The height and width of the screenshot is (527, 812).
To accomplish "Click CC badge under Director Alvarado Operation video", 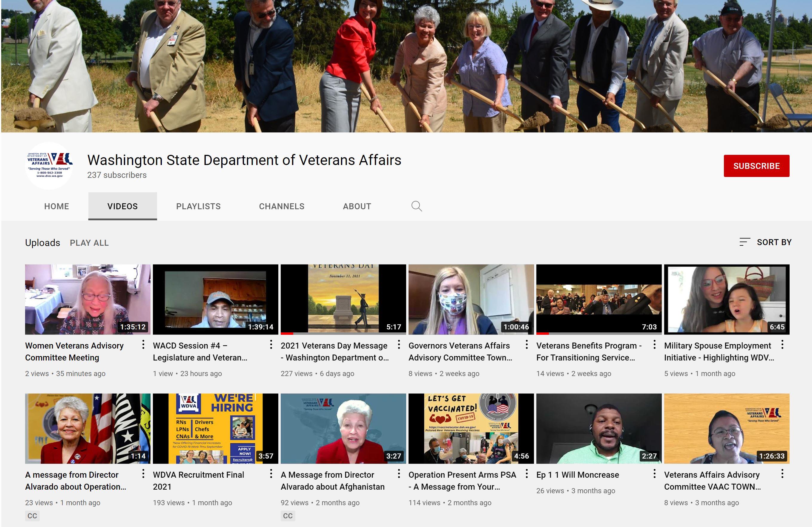I will (33, 516).
